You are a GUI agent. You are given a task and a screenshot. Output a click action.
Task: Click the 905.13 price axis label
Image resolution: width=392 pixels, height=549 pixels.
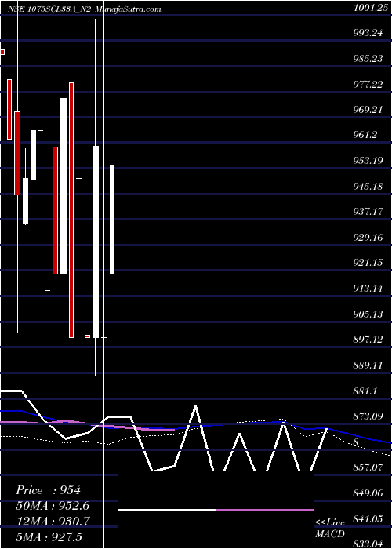coord(369,314)
